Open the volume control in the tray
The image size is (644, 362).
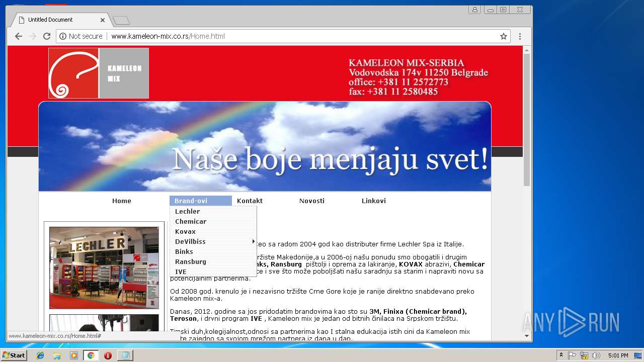point(596,355)
